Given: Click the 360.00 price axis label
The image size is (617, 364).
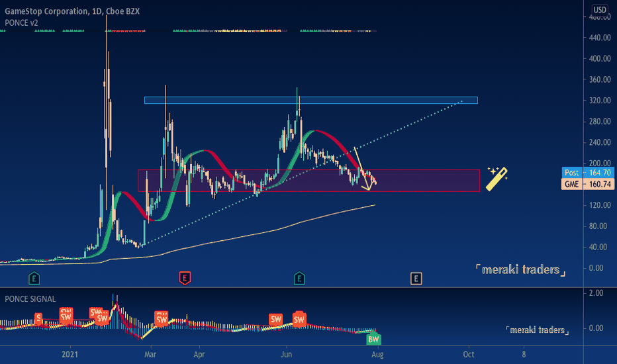Looking at the screenshot, I should coord(600,79).
